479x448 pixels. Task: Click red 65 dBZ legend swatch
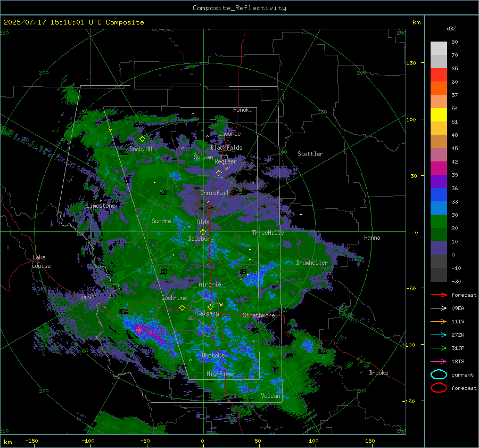439,75
